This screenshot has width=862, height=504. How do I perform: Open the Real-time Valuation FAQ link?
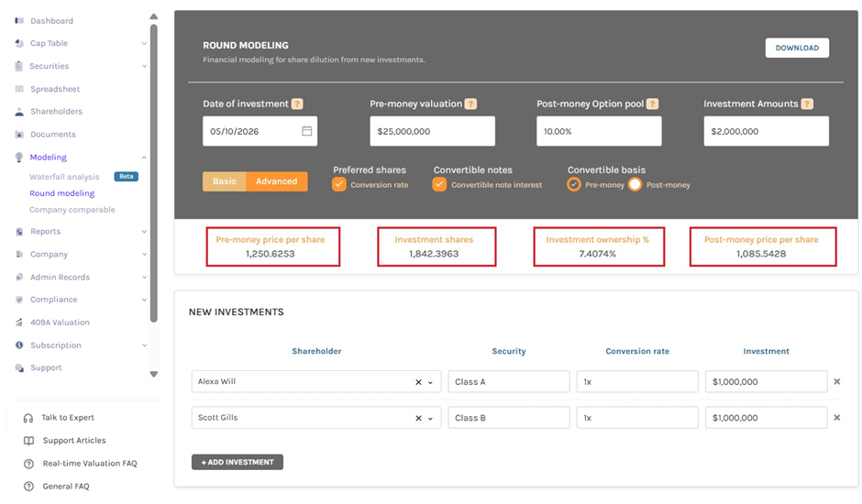pos(90,464)
